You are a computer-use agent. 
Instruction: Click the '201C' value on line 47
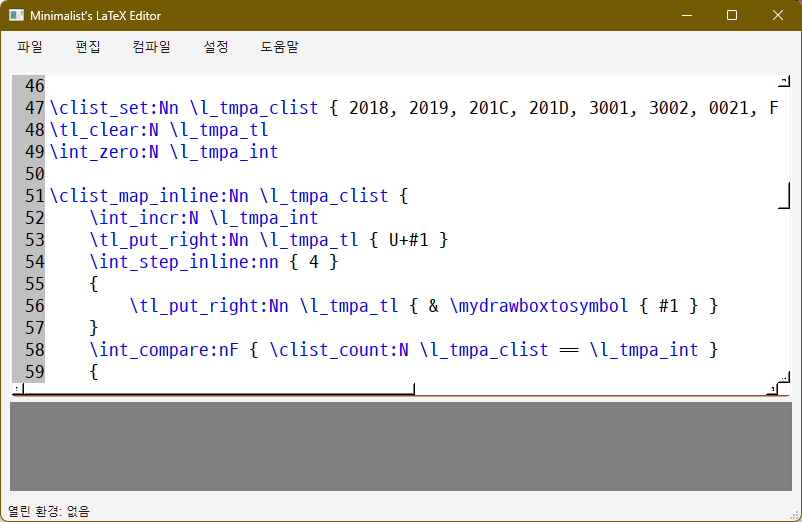(488, 108)
